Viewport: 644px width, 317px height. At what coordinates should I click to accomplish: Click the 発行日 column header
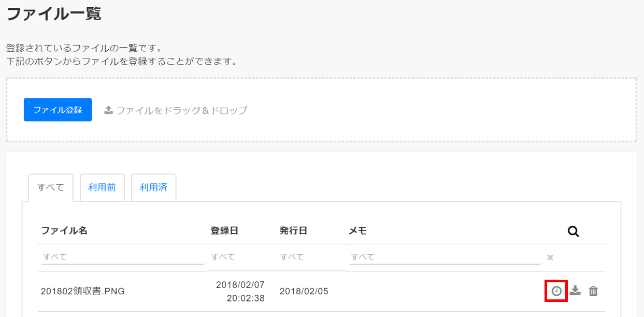293,231
